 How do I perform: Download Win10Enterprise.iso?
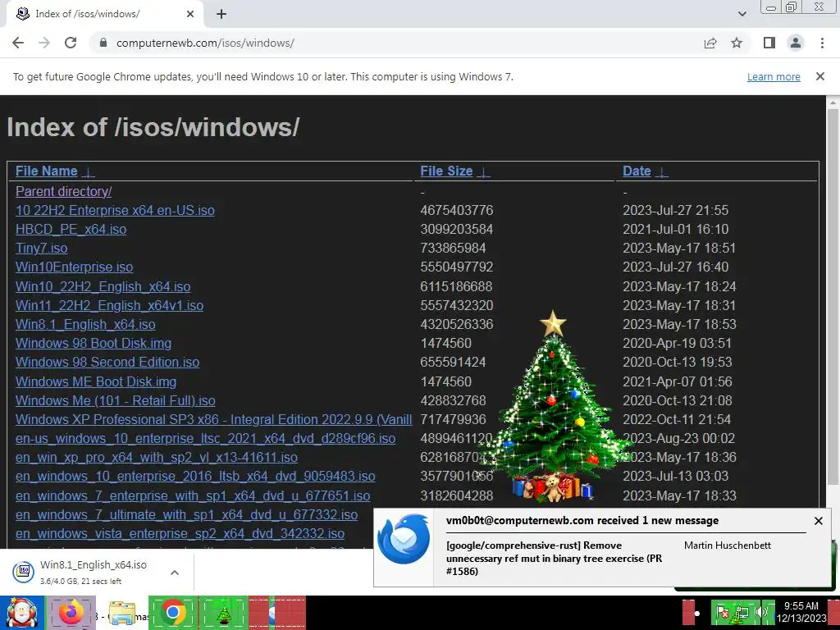(75, 267)
